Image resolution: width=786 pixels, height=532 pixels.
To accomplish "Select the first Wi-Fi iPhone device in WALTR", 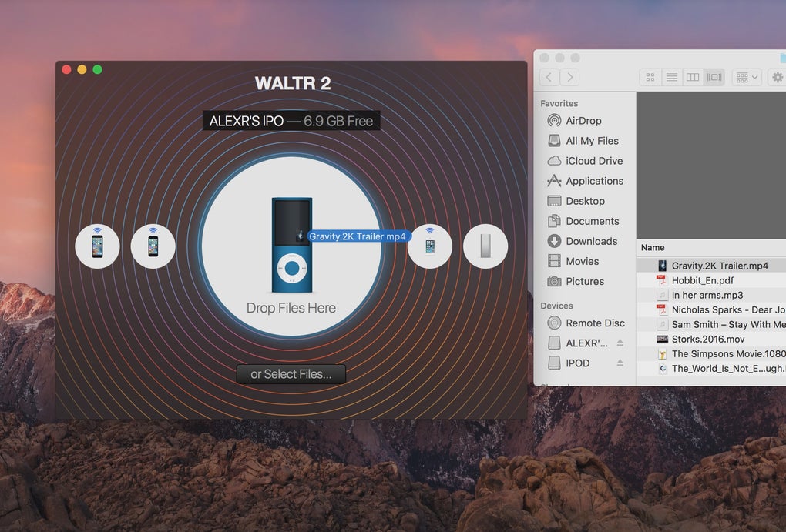I will [x=97, y=246].
